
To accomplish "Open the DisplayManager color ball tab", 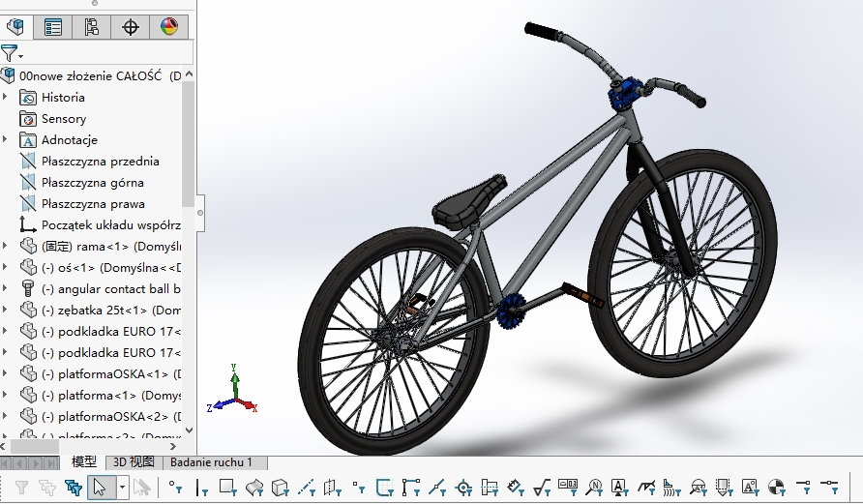I will (x=169, y=27).
